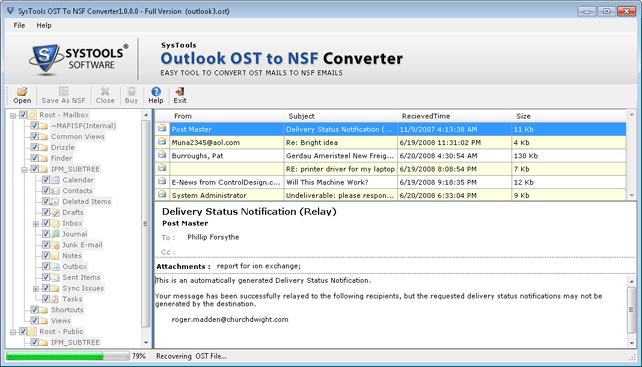642x367 pixels.
Task: Click the Root - Public store icon
Action: tap(32, 331)
